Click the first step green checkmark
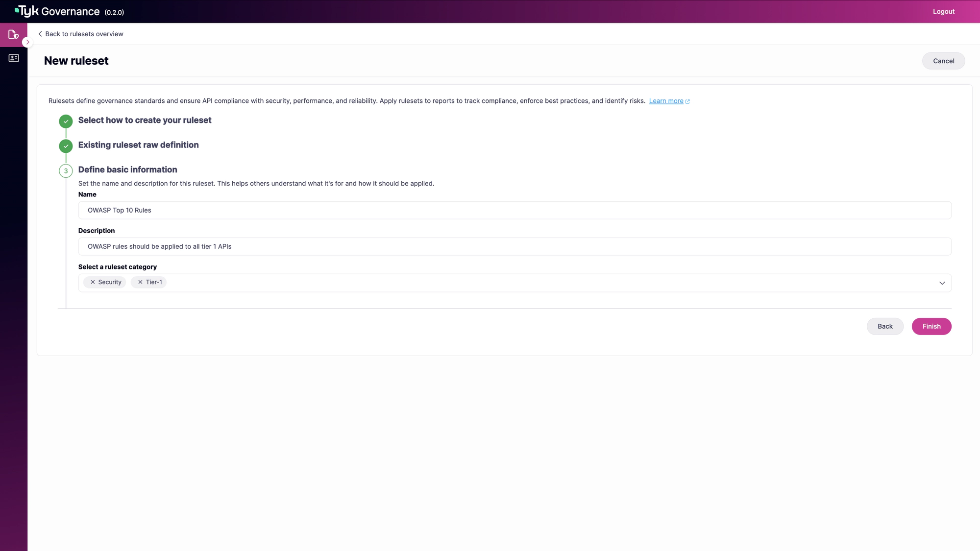 (x=66, y=121)
